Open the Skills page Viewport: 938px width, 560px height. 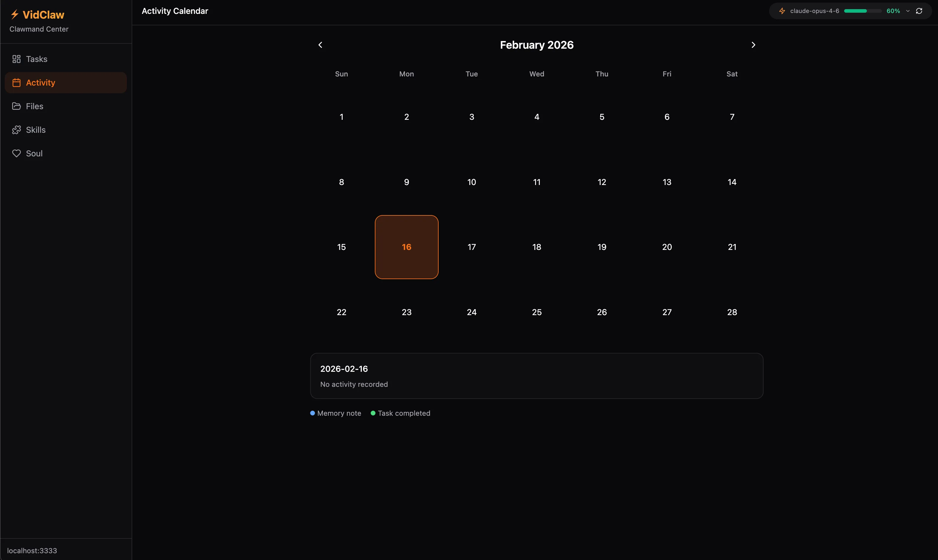[x=35, y=130]
